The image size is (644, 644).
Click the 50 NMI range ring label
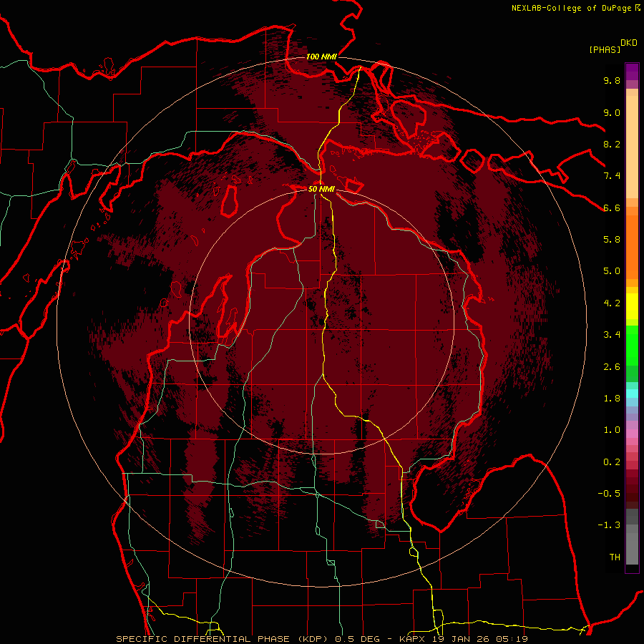point(321,189)
